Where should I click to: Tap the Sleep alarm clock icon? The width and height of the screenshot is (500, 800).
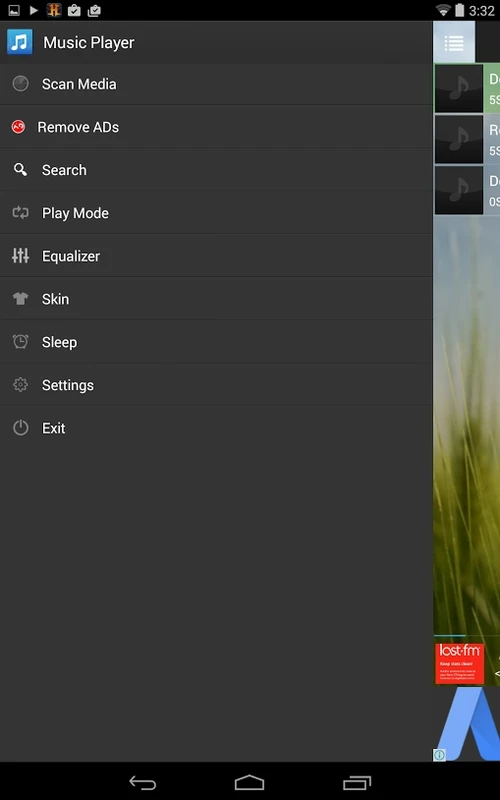(x=20, y=341)
